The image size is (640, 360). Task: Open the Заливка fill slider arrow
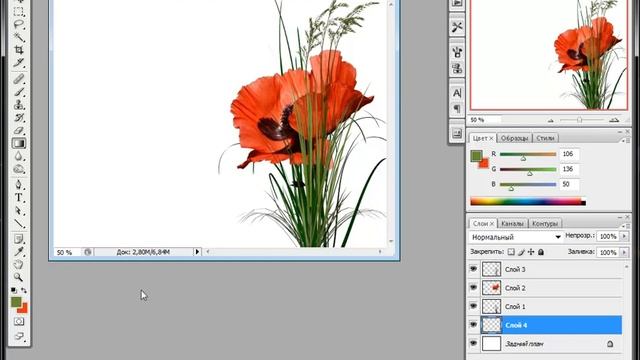[x=624, y=253]
